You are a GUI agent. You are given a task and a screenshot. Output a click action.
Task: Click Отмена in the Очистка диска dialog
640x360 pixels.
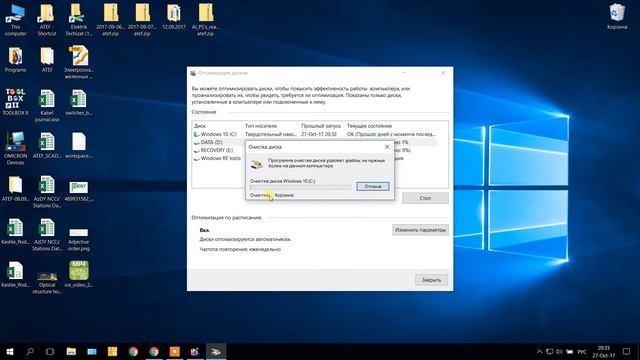click(373, 186)
